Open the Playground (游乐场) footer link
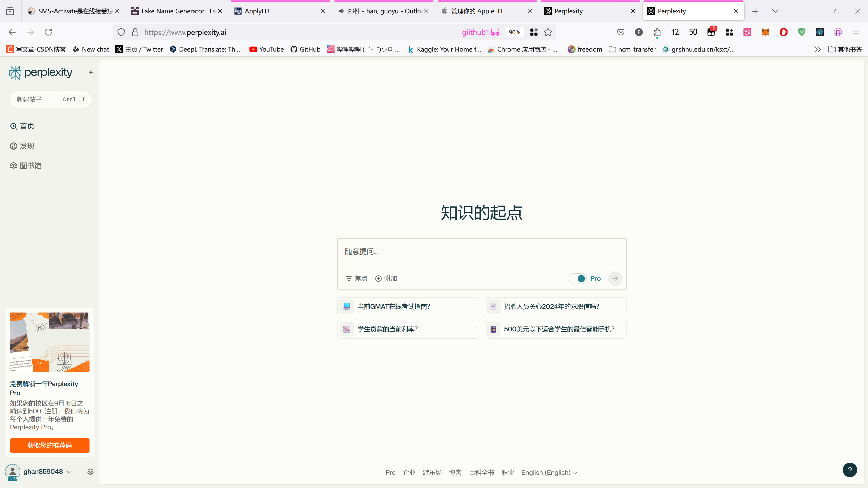The image size is (868, 488). point(432,472)
